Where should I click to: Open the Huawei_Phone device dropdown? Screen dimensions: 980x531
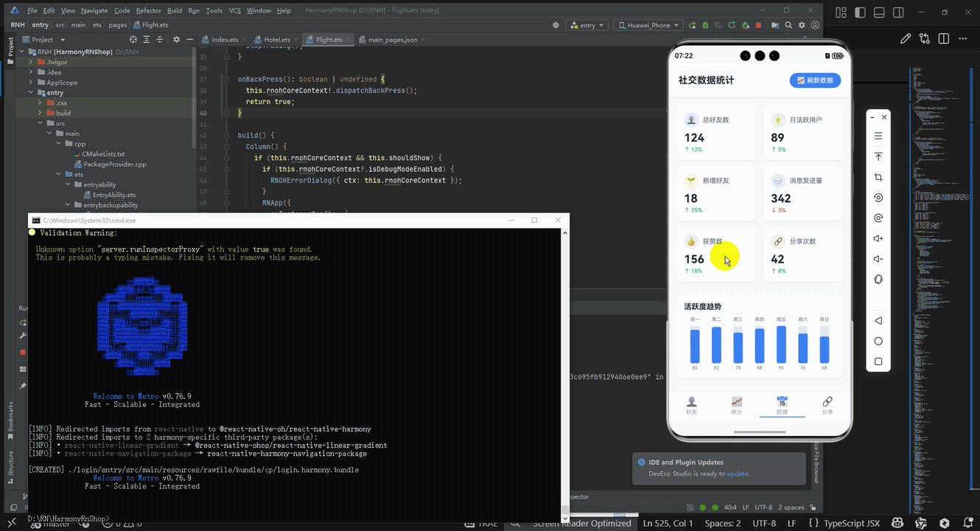tap(647, 25)
